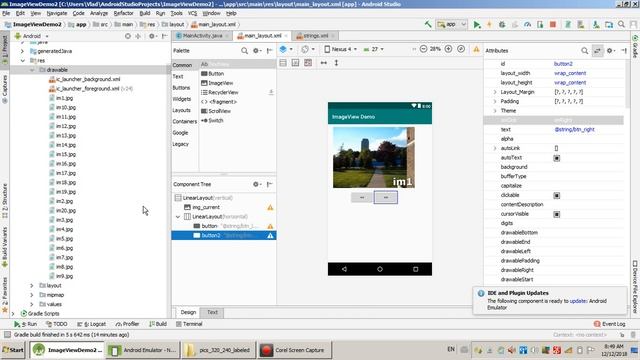Click the ImageView picture in preview
The image size is (640, 360).
coord(373,157)
